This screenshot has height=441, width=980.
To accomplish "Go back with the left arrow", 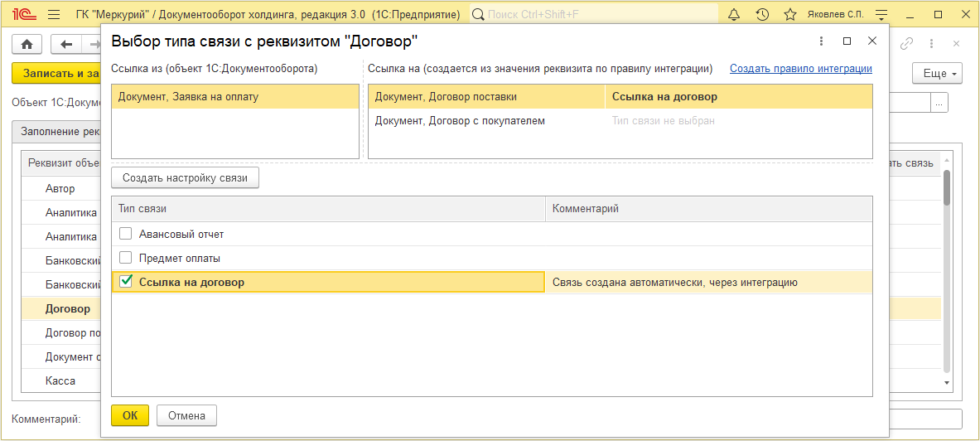I will tap(66, 44).
